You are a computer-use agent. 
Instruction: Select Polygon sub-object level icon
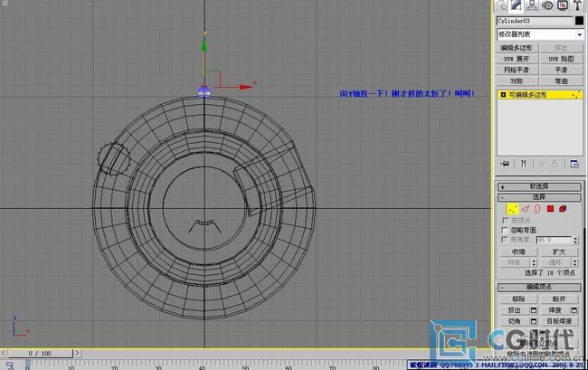point(550,209)
